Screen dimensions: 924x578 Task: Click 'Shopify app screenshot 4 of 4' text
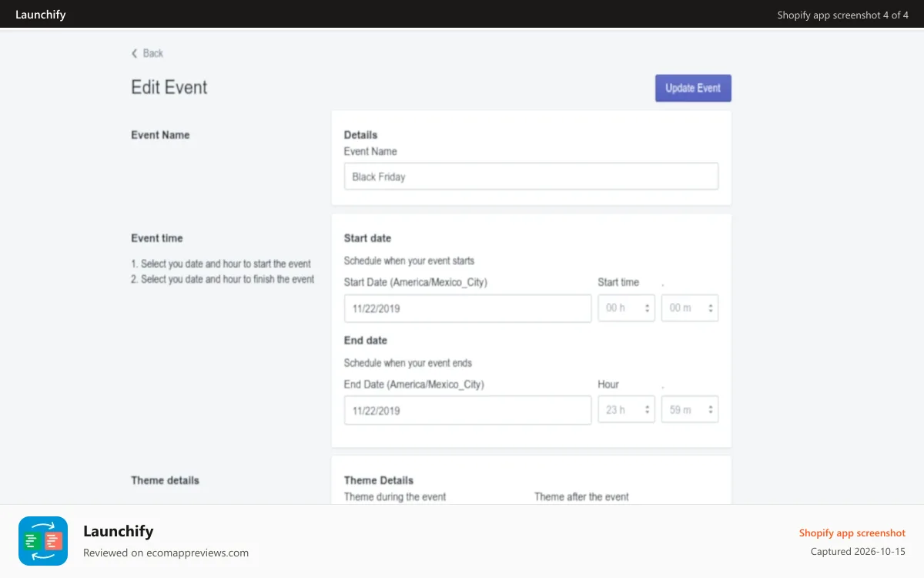842,15
